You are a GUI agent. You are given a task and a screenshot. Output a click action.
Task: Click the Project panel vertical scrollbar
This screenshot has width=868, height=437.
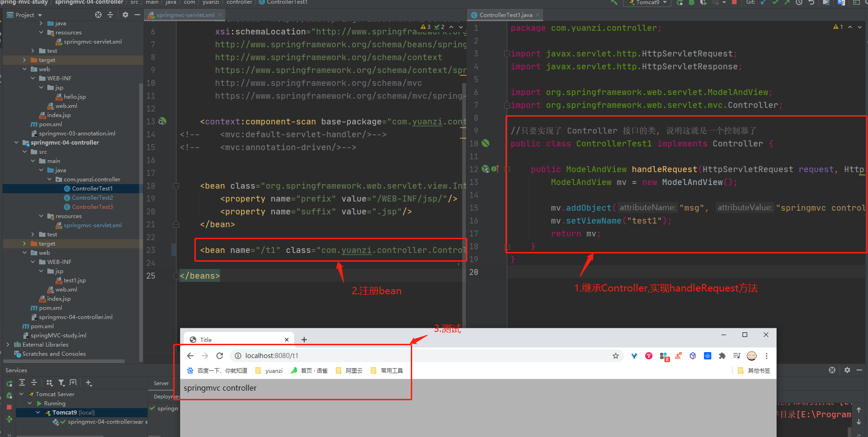pyautogui.click(x=141, y=223)
